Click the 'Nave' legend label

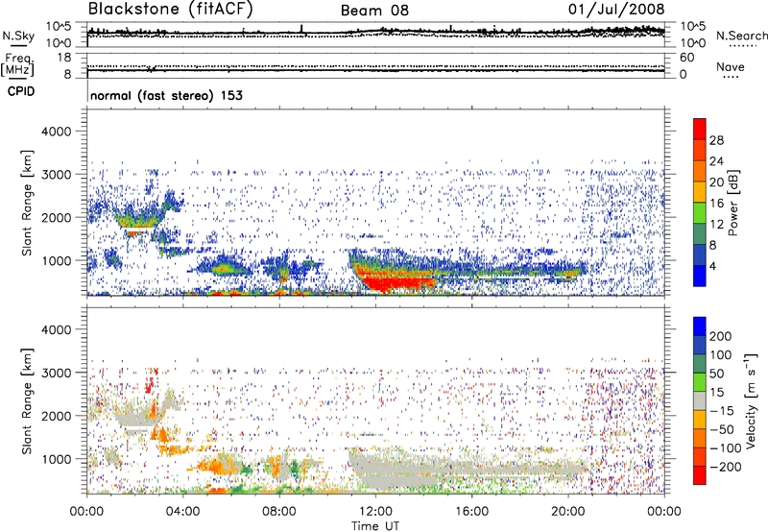(x=731, y=66)
